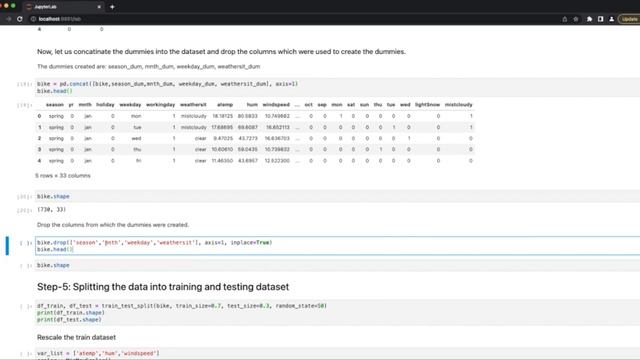Go forward using the browser arrow

[x=8, y=19]
